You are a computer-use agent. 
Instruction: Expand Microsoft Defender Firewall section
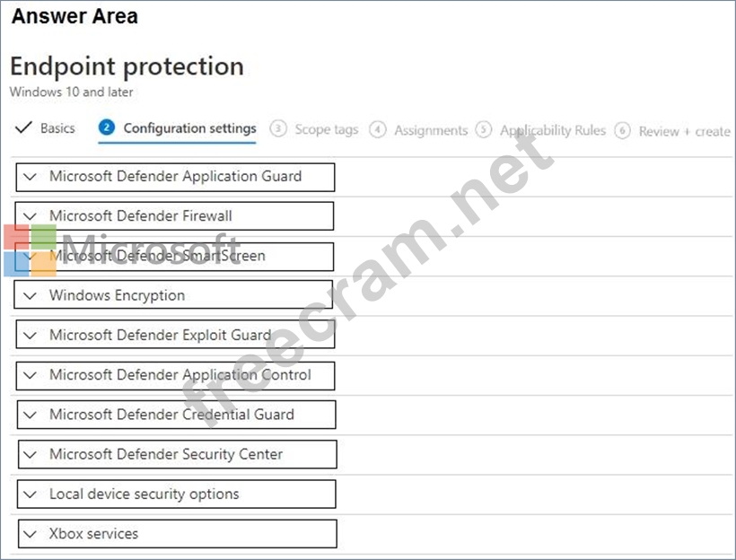[x=175, y=216]
